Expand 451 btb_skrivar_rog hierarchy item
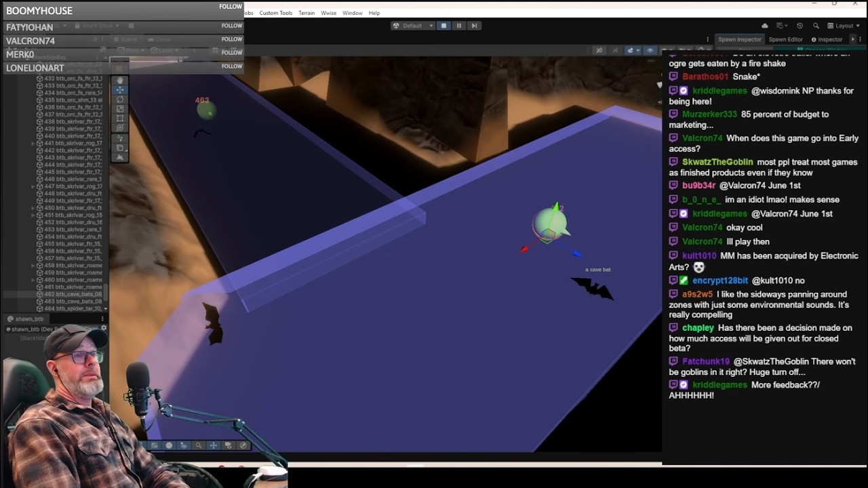Screen dimensions: 868x488 click(x=33, y=216)
